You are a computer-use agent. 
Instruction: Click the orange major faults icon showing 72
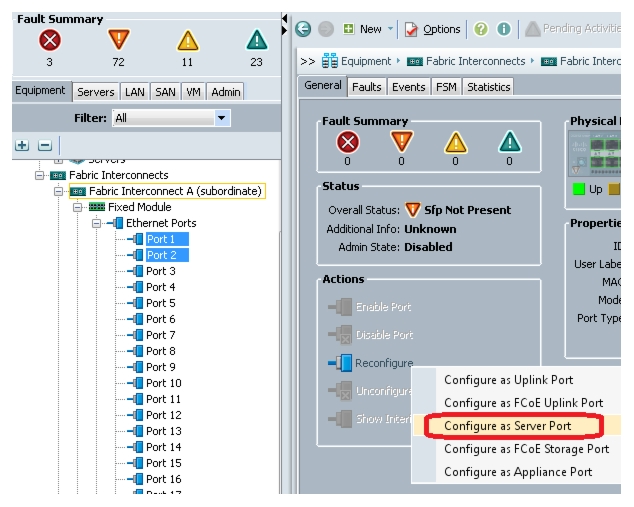coord(119,40)
